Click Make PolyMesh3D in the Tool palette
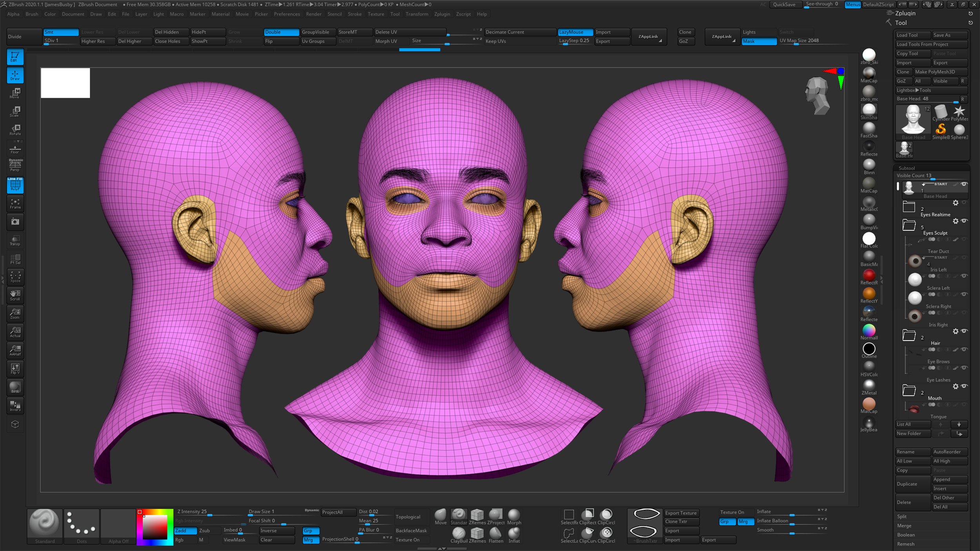Viewport: 980px width, 551px height. point(940,72)
